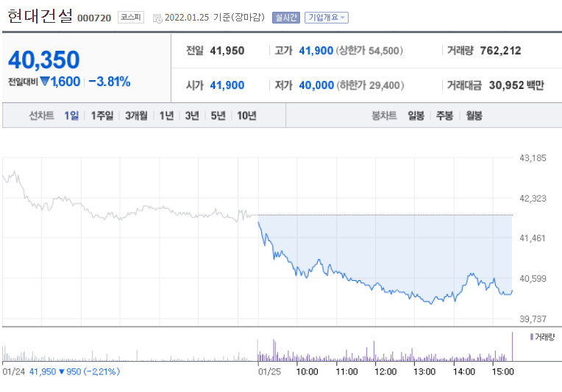Click the 10:00 time axis label
This screenshot has height=392, width=562.
307,371
